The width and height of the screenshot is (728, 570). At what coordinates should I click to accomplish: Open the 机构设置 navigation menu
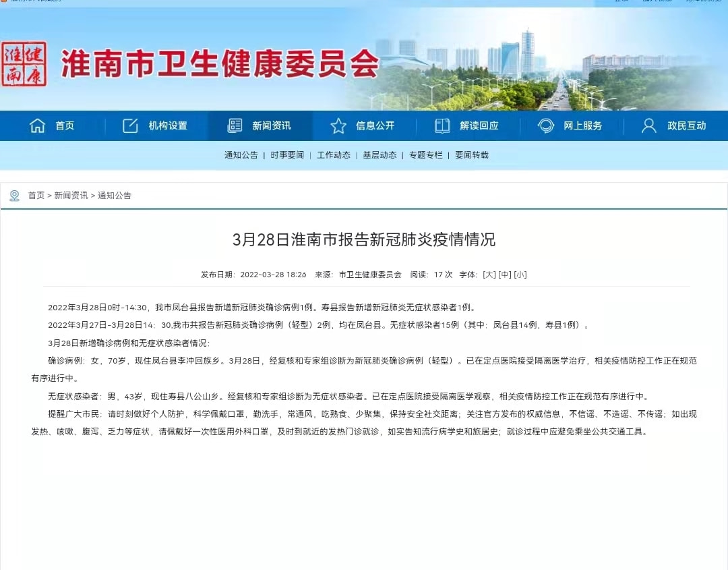168,125
